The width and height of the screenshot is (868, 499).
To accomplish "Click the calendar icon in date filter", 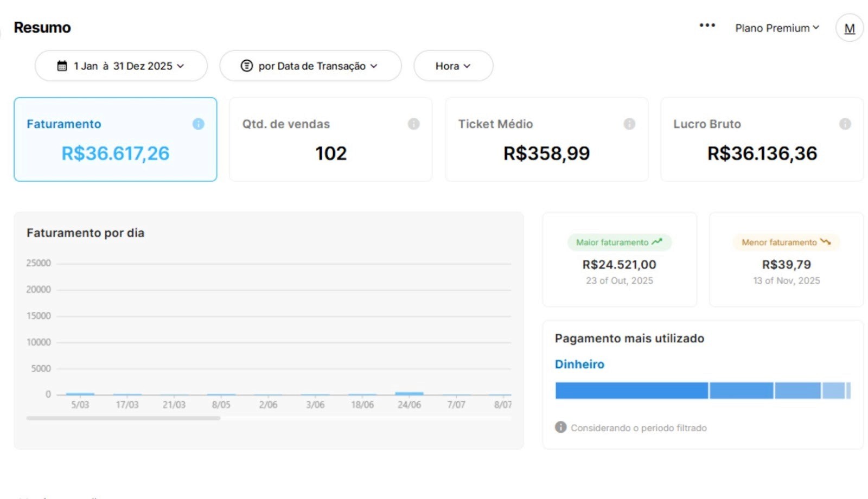I will [62, 66].
